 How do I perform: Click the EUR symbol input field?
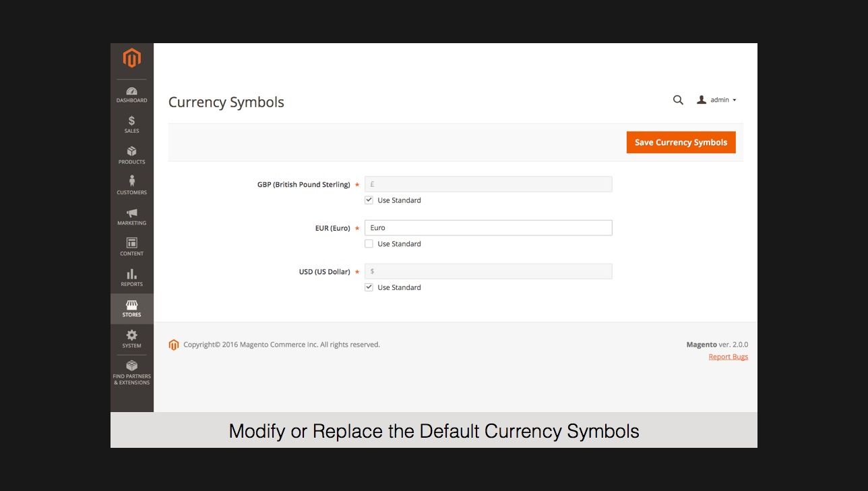point(488,228)
